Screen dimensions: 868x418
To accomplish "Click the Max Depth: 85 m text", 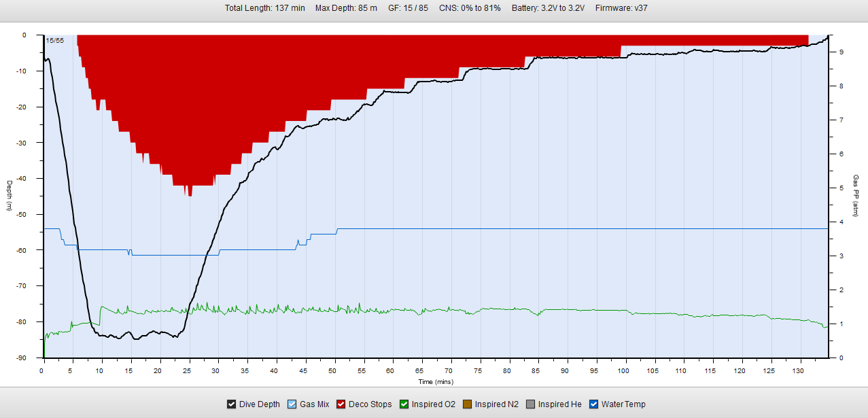I will [x=346, y=8].
